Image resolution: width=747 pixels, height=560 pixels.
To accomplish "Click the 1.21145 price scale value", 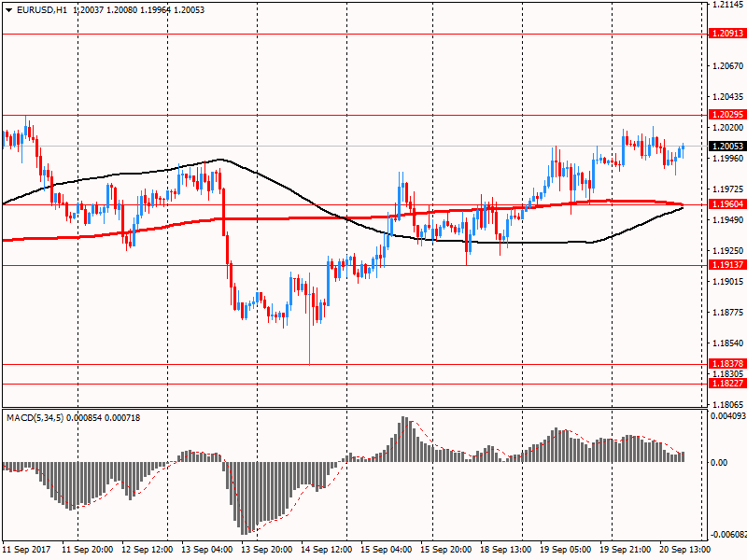I will [x=728, y=5].
